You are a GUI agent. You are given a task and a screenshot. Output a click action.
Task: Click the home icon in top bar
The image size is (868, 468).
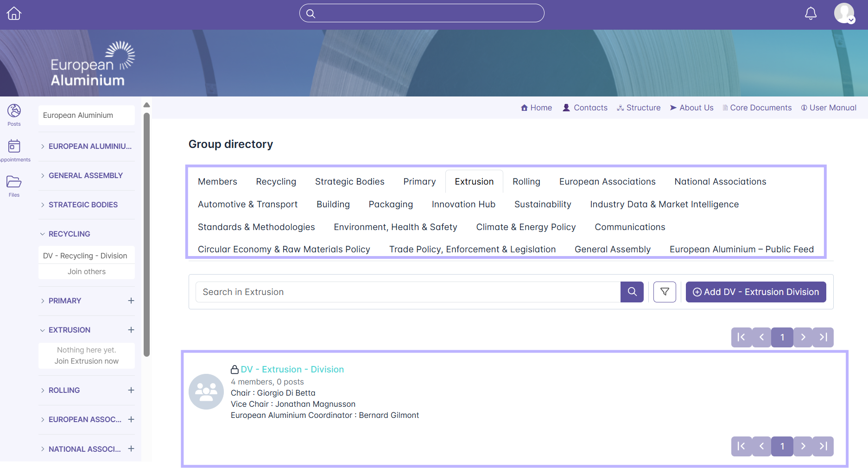pos(14,13)
